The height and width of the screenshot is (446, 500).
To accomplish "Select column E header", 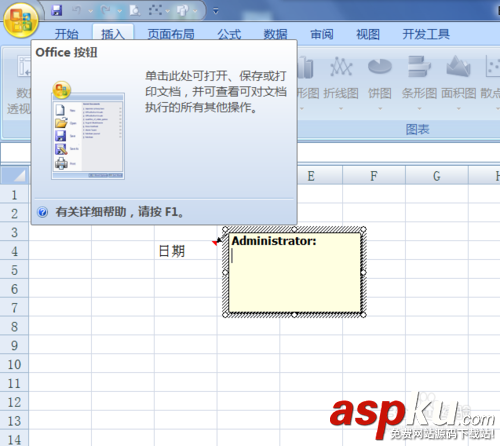I will point(311,176).
